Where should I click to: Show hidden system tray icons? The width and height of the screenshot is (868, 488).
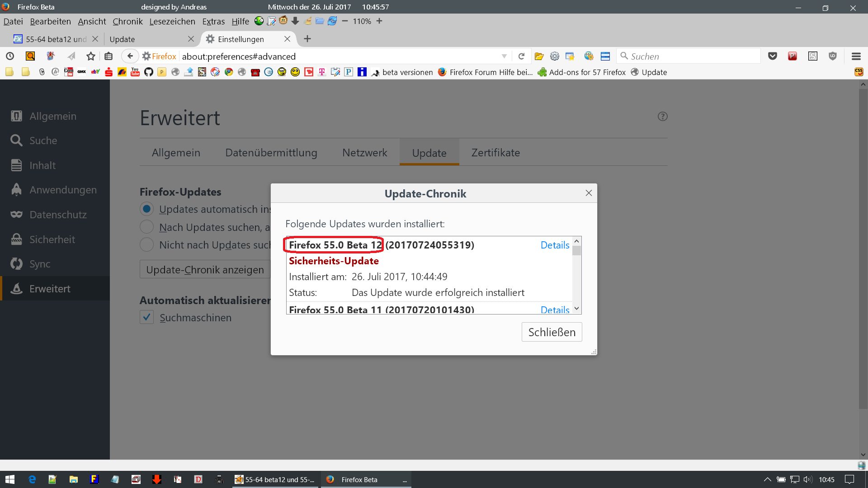(x=767, y=479)
